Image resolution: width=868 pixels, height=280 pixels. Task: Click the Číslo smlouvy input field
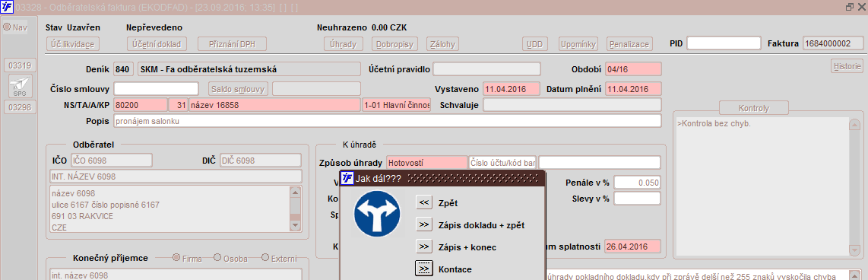(x=156, y=89)
